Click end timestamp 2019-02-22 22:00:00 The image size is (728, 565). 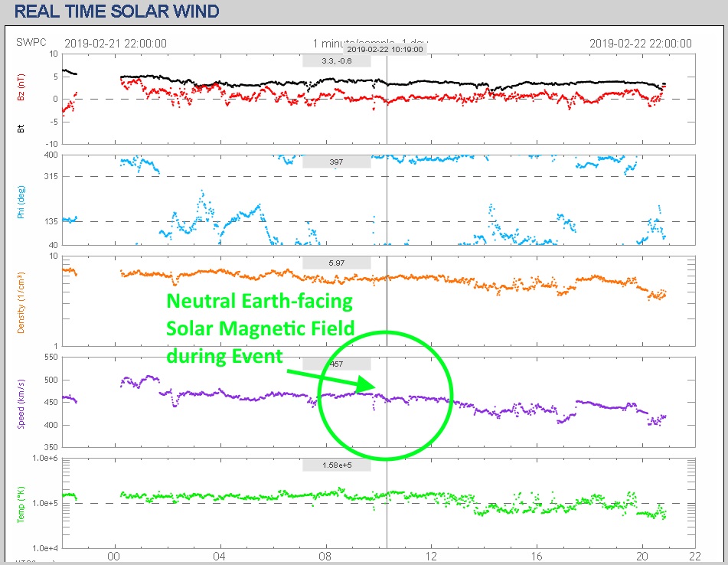(640, 44)
